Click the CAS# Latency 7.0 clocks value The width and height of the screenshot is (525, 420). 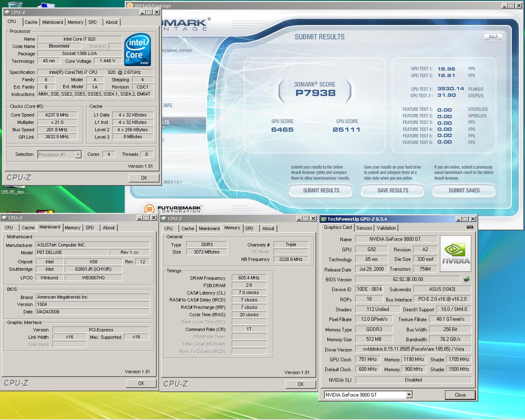pos(249,293)
